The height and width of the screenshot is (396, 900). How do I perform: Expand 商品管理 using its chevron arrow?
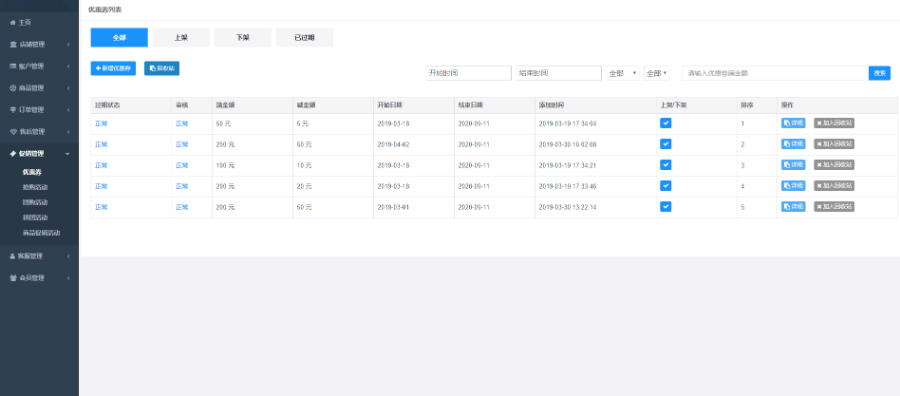point(68,88)
